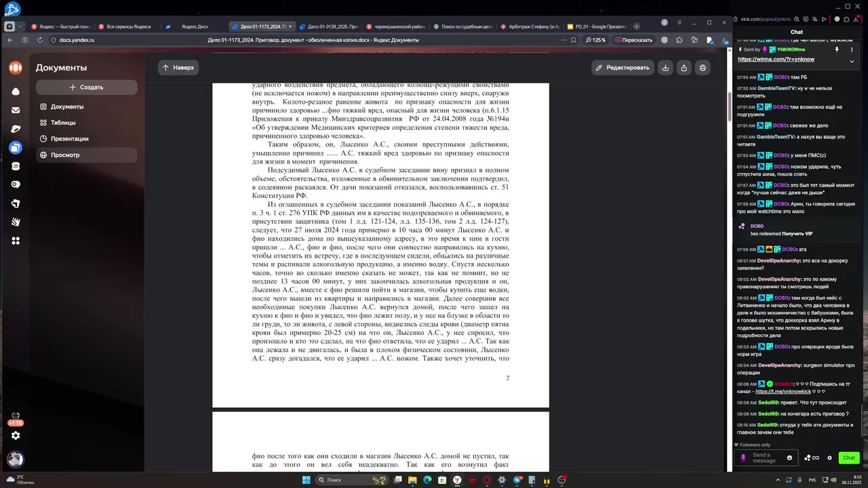The width and height of the screenshot is (868, 488).
Task: Click the Пересказать button
Action: 633,40
